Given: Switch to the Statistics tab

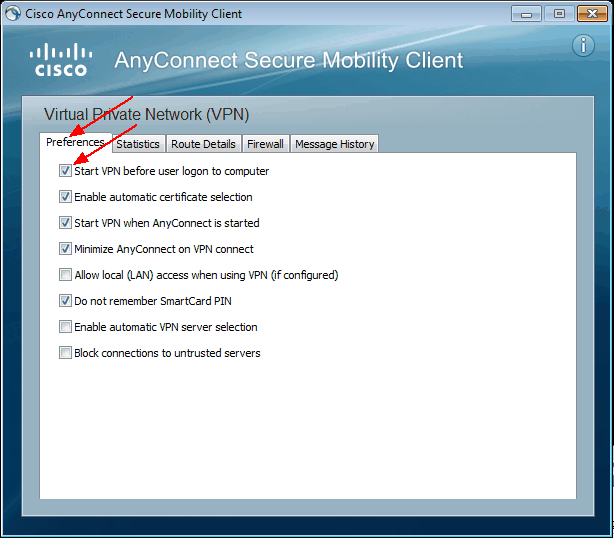Looking at the screenshot, I should (x=138, y=144).
